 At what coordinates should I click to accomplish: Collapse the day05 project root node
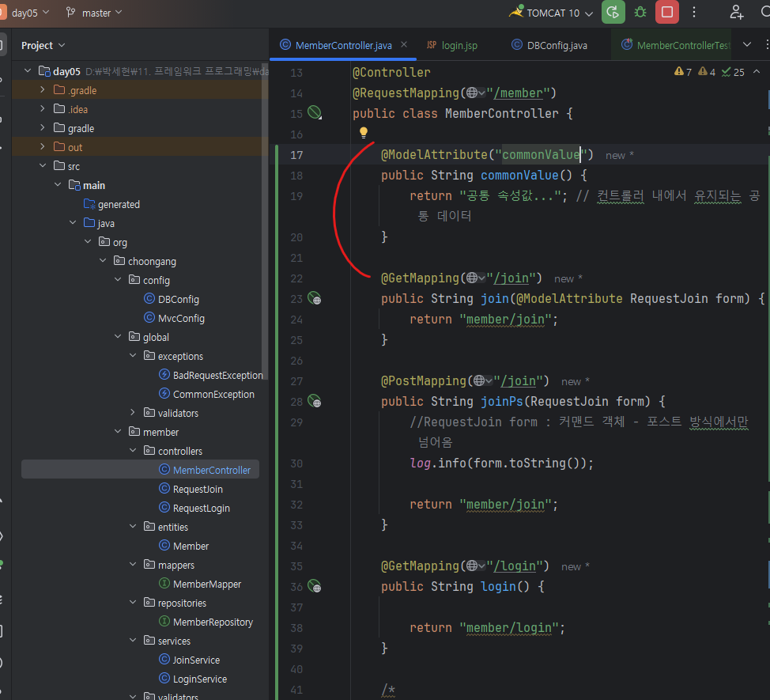(28, 71)
